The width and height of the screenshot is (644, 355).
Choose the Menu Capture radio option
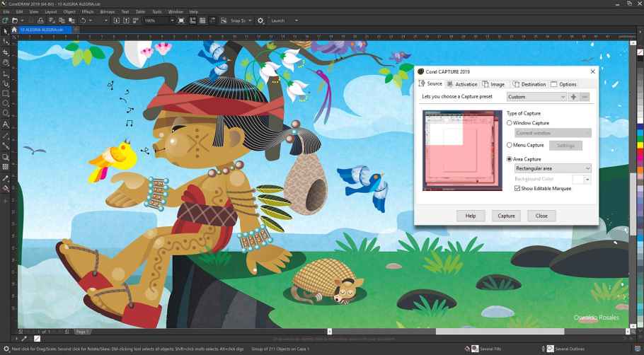[x=510, y=145]
